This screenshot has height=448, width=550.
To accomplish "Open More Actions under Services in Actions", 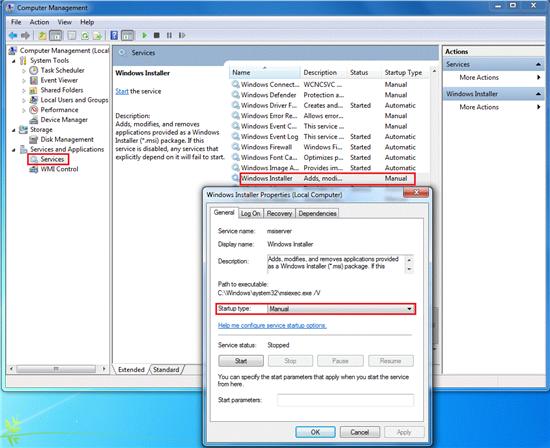I will pyautogui.click(x=494, y=78).
